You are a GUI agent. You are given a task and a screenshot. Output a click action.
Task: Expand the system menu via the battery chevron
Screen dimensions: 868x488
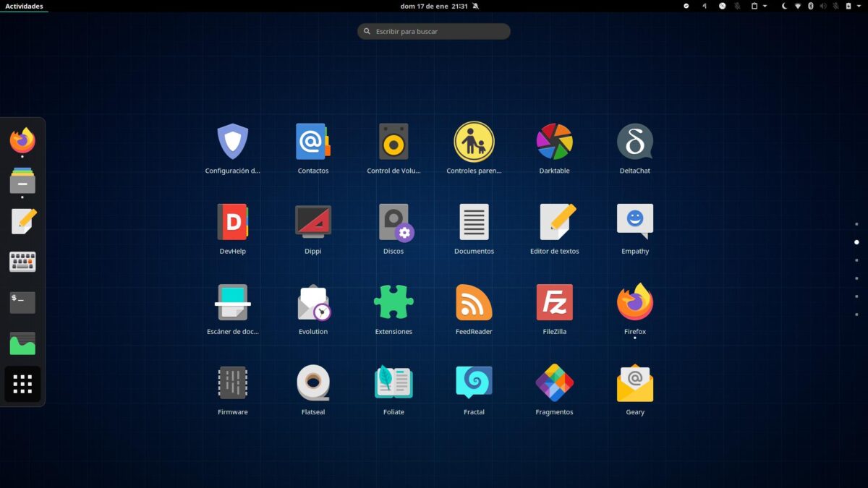858,6
